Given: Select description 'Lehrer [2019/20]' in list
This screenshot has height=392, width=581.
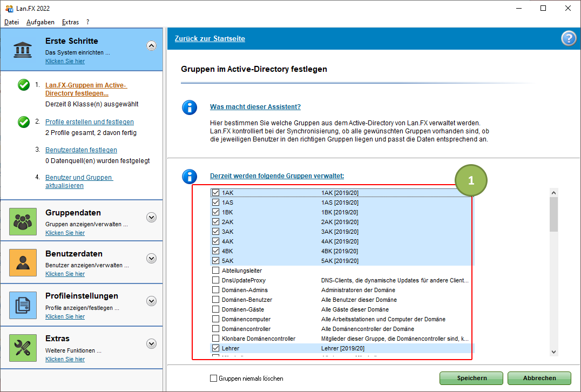Looking at the screenshot, I should coord(343,348).
